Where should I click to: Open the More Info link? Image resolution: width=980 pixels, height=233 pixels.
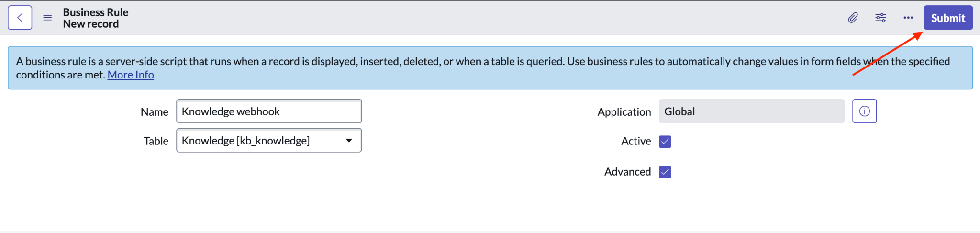[131, 75]
